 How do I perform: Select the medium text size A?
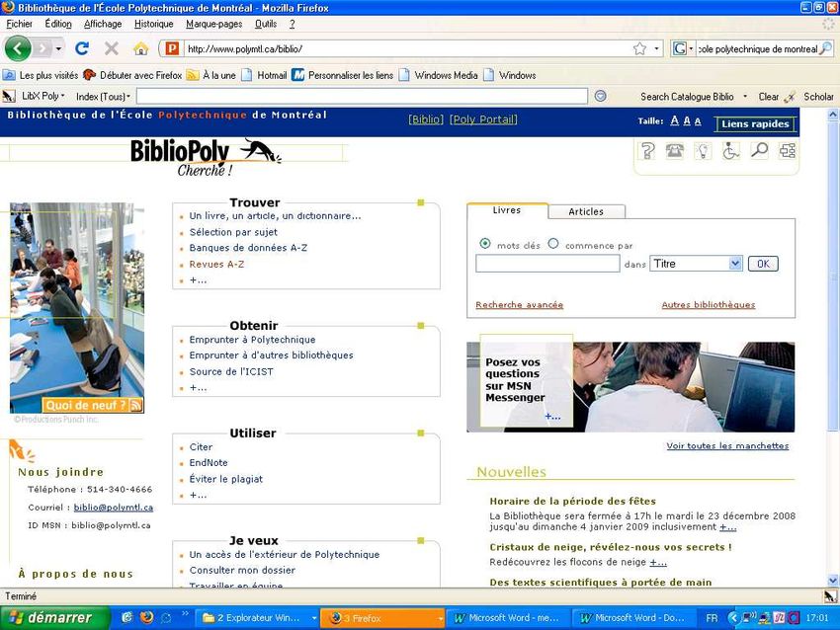[687, 121]
